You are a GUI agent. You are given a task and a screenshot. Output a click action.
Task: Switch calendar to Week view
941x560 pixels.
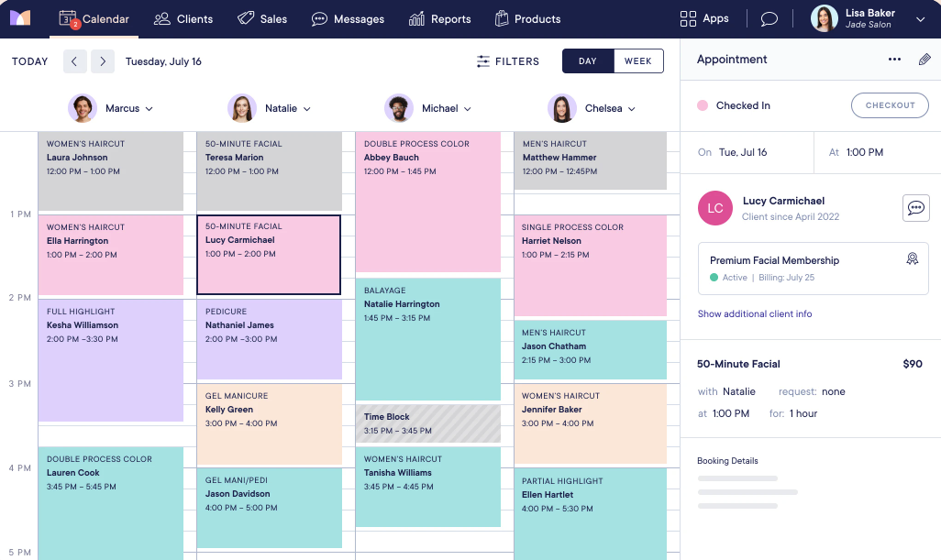coord(637,61)
